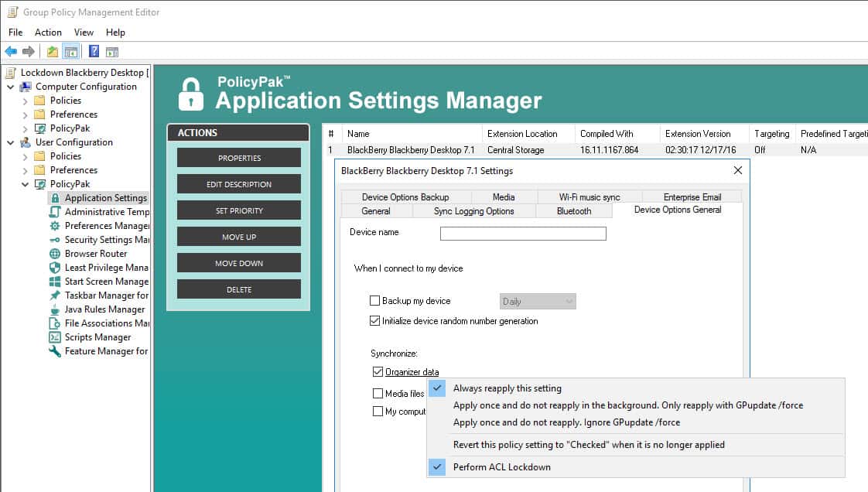Image resolution: width=868 pixels, height=492 pixels.
Task: Click the MOVE DOWN button
Action: [239, 263]
